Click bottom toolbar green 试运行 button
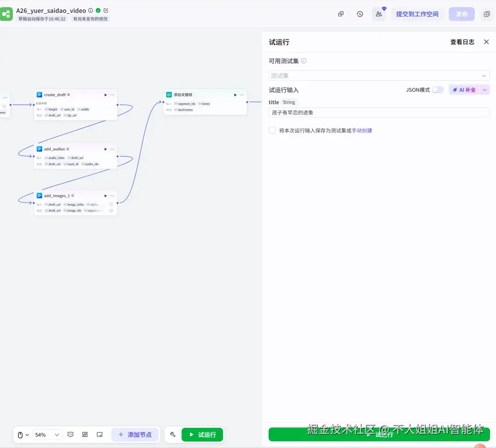 [x=203, y=435]
